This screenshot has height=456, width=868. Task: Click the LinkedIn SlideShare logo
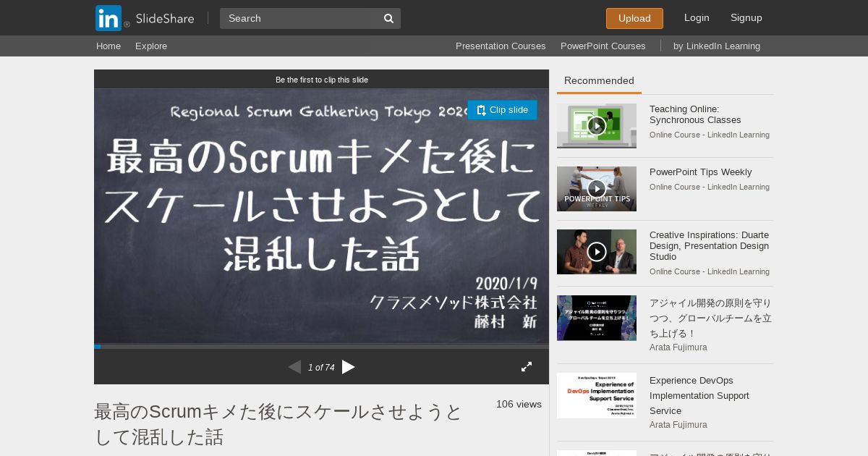(x=145, y=18)
